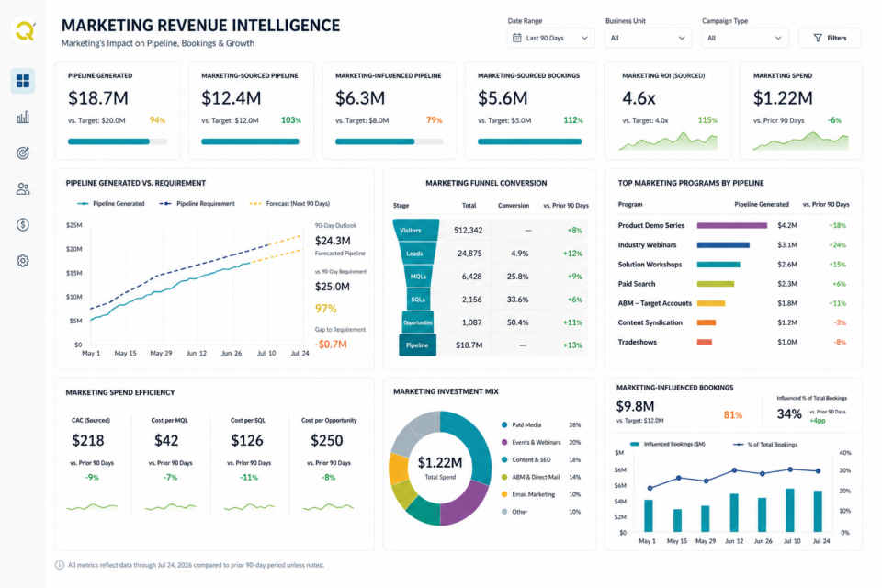Image resolution: width=882 pixels, height=588 pixels.
Task: Click the Filters button
Action: 830,38
